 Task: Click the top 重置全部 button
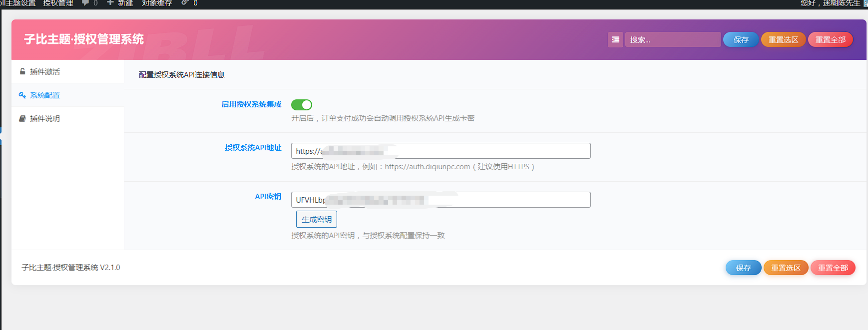[x=831, y=39]
